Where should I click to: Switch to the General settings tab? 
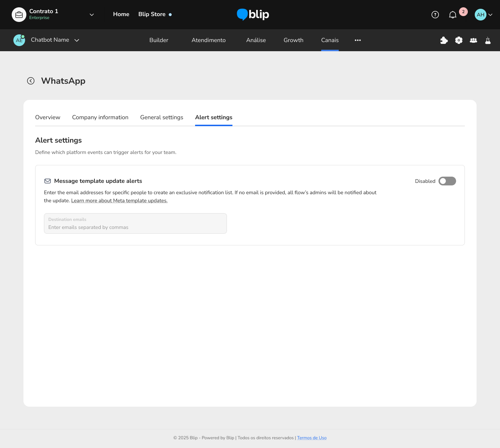[161, 117]
